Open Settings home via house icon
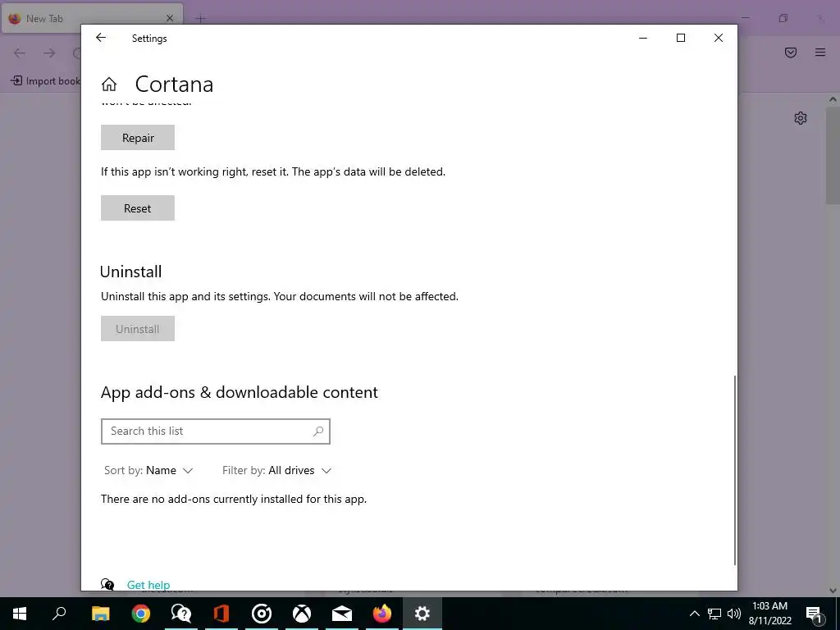 coord(109,84)
